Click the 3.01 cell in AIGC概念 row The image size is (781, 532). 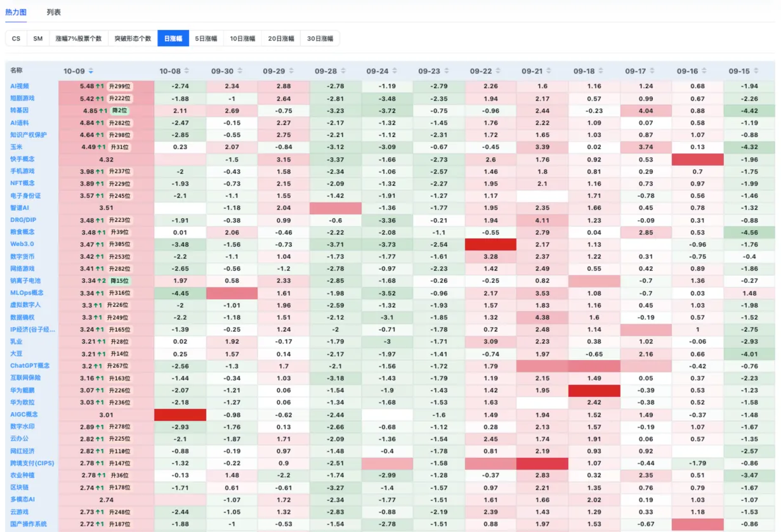(106, 415)
